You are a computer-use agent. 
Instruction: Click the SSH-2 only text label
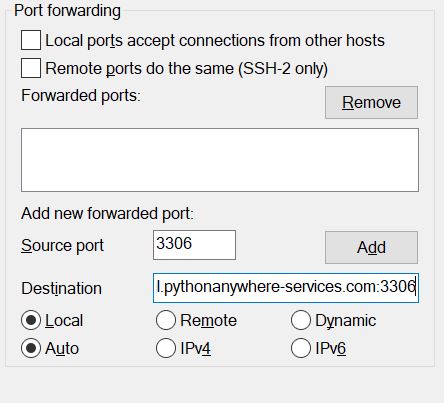click(283, 69)
